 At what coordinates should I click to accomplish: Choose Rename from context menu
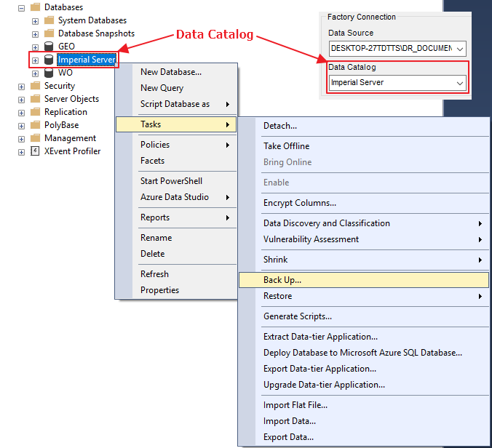176,238
